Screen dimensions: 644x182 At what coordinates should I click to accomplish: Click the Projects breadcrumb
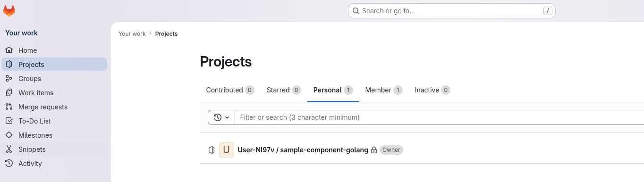[x=166, y=34]
